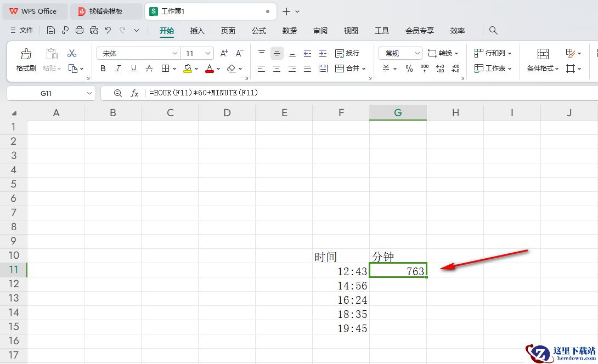This screenshot has width=598, height=364.
Task: Click the Undo arrow
Action: 108,30
